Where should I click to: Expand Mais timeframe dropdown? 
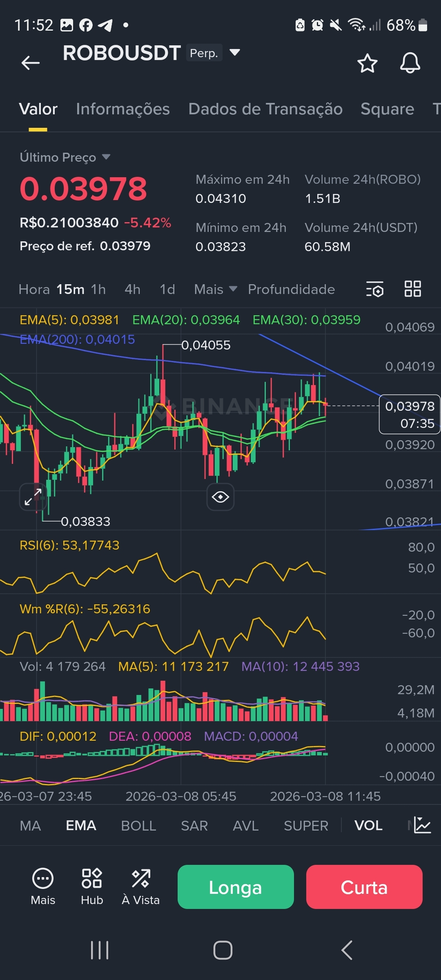pyautogui.click(x=216, y=289)
